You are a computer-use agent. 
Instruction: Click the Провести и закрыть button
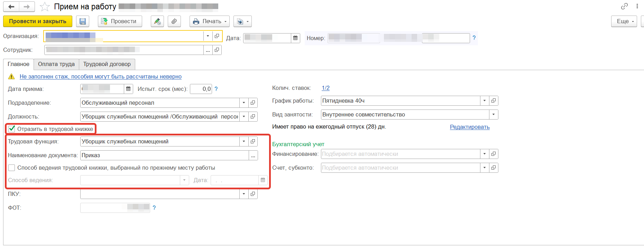[37, 21]
